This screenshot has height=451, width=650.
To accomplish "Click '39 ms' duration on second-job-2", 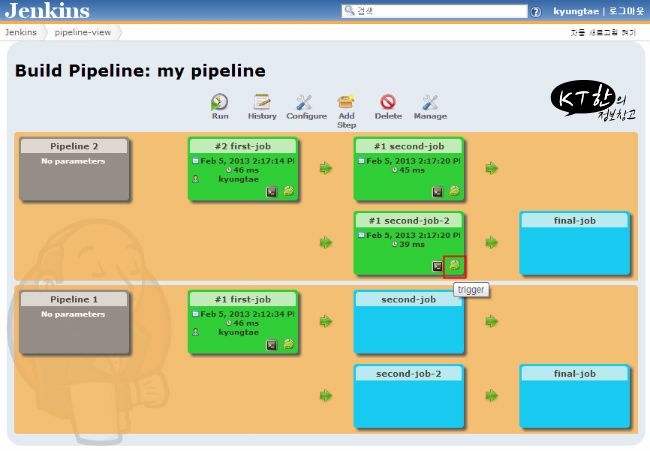I will coord(412,244).
